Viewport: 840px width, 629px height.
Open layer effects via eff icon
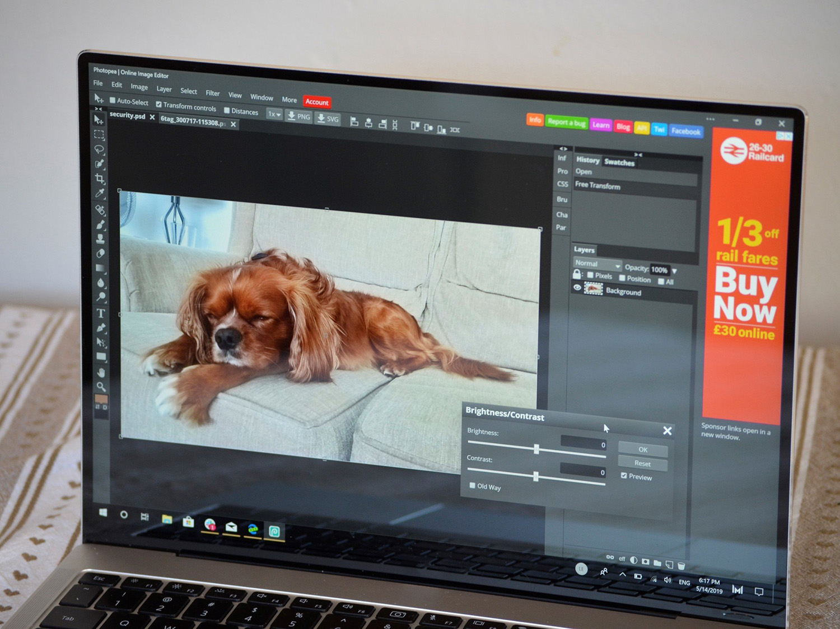tap(622, 558)
